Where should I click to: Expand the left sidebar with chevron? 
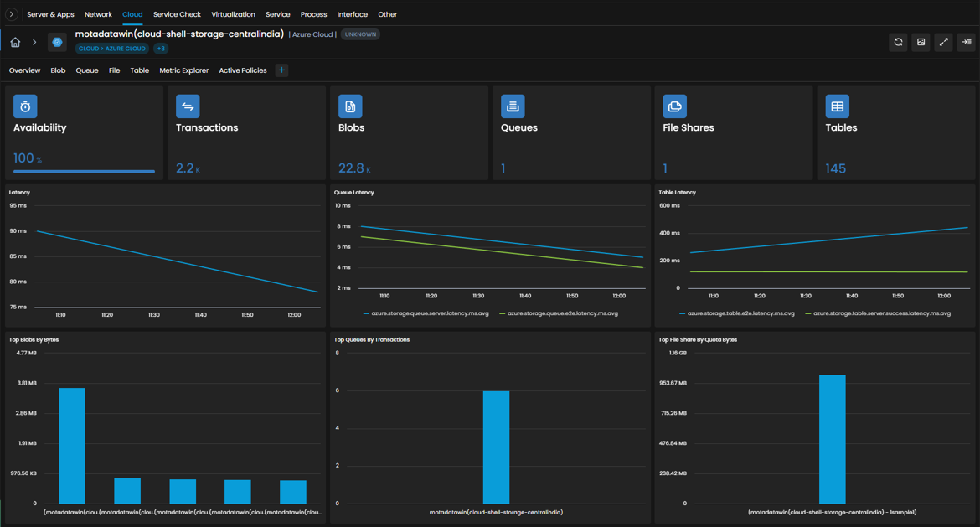pyautogui.click(x=11, y=13)
